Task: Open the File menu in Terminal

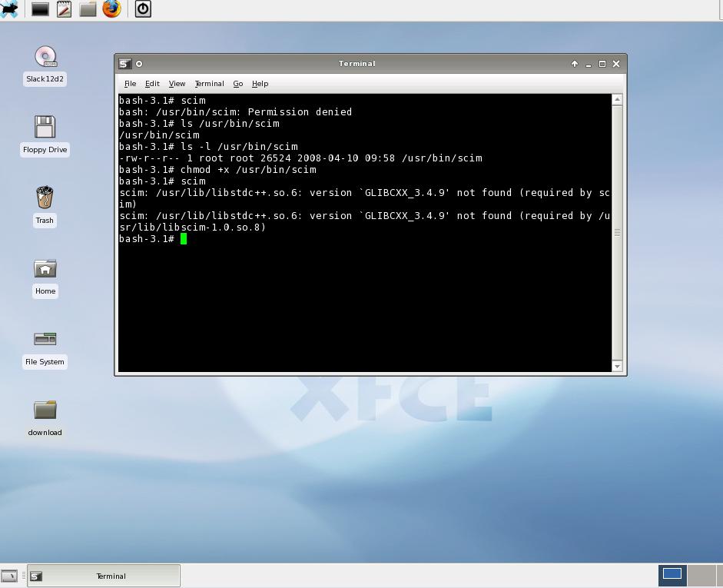Action: 130,84
